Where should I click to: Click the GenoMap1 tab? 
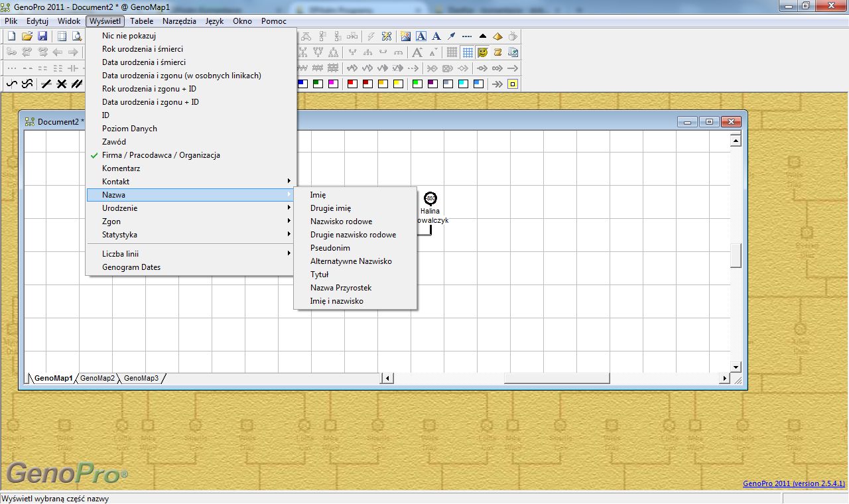pyautogui.click(x=53, y=378)
